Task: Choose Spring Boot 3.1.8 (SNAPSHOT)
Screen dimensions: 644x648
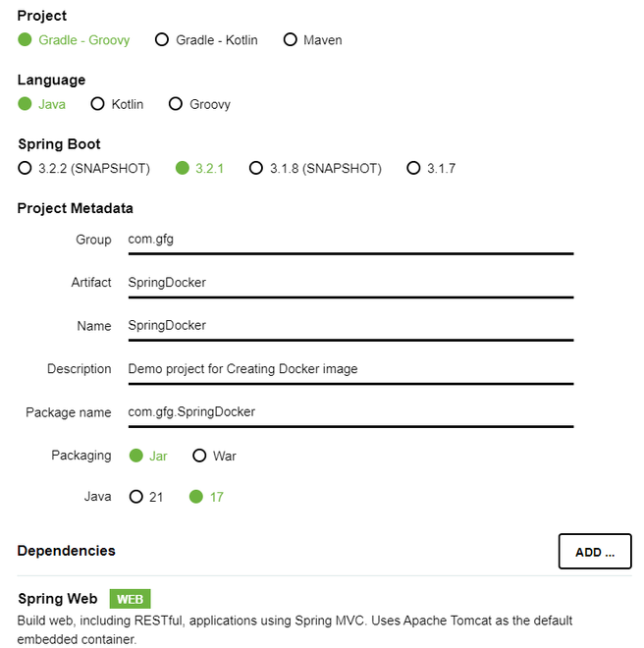Action: [256, 168]
